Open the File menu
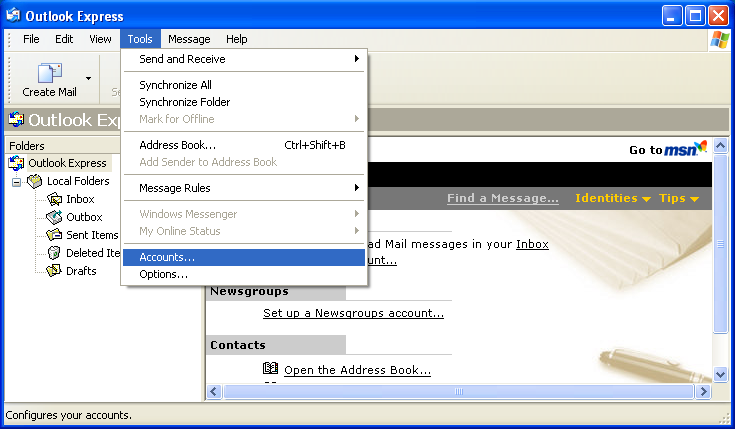This screenshot has height=429, width=735. (31, 39)
